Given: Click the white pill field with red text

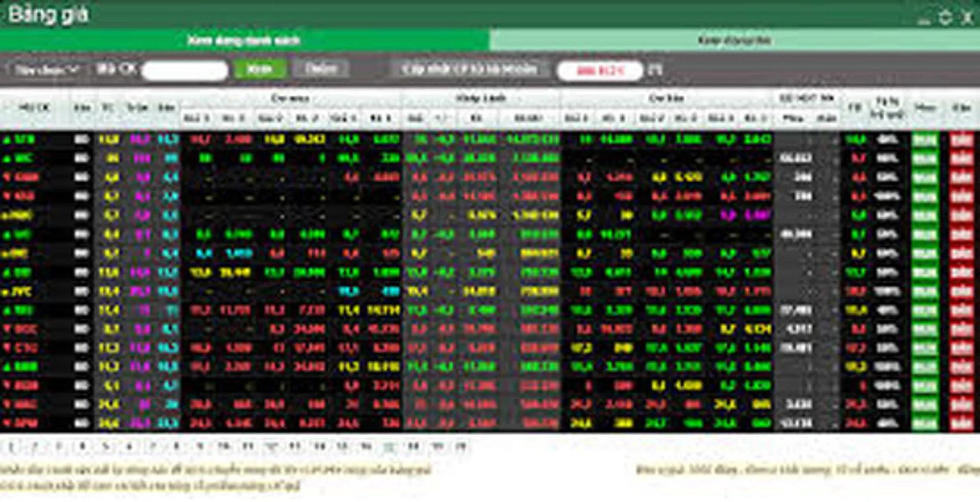Looking at the screenshot, I should click(x=600, y=70).
